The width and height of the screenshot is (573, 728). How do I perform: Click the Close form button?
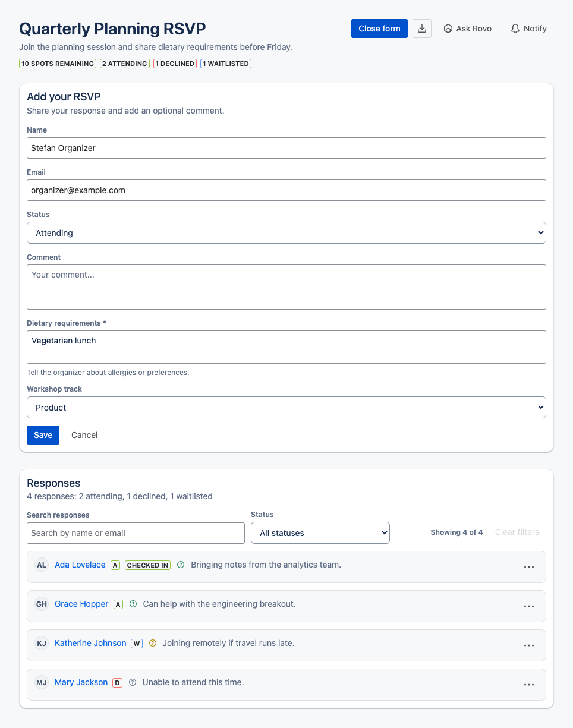click(379, 29)
